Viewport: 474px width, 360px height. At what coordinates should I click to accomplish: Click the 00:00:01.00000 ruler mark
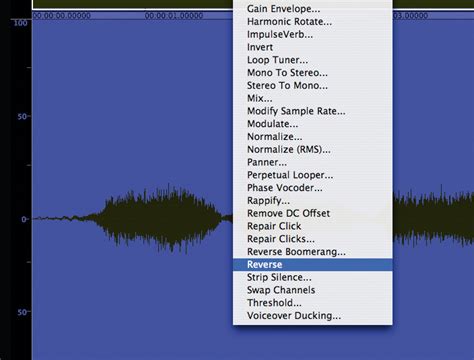[174, 16]
